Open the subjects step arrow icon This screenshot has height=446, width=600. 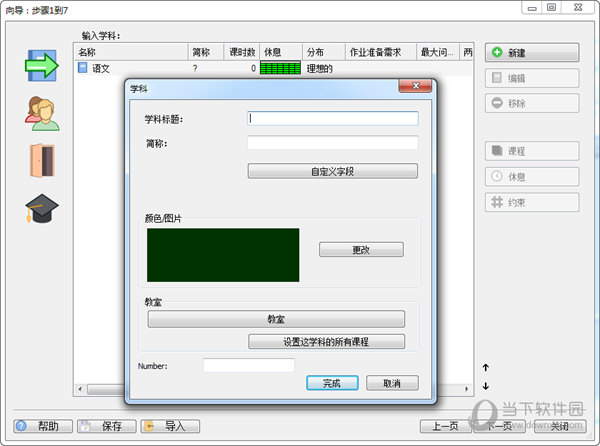tap(42, 65)
